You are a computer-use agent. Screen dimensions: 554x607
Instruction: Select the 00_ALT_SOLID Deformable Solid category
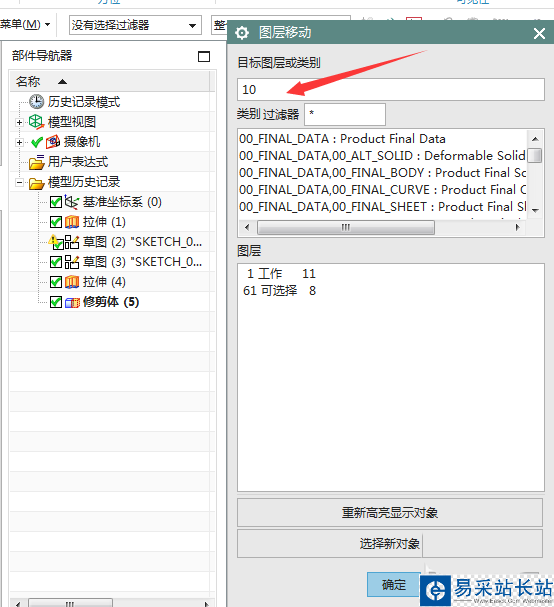(x=383, y=156)
